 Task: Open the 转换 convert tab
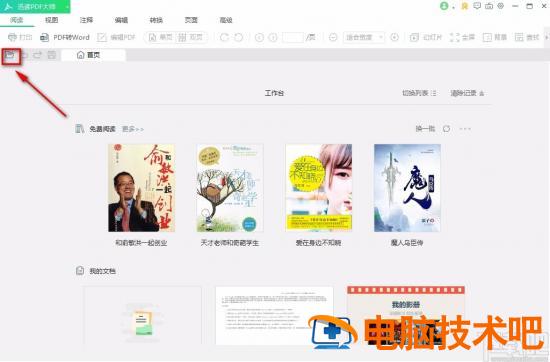point(156,20)
